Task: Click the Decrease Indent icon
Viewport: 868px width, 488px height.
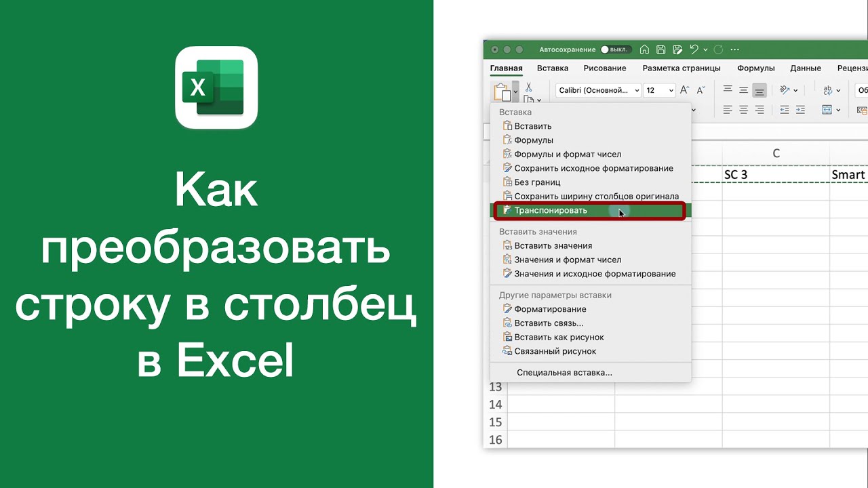Action: (x=785, y=109)
